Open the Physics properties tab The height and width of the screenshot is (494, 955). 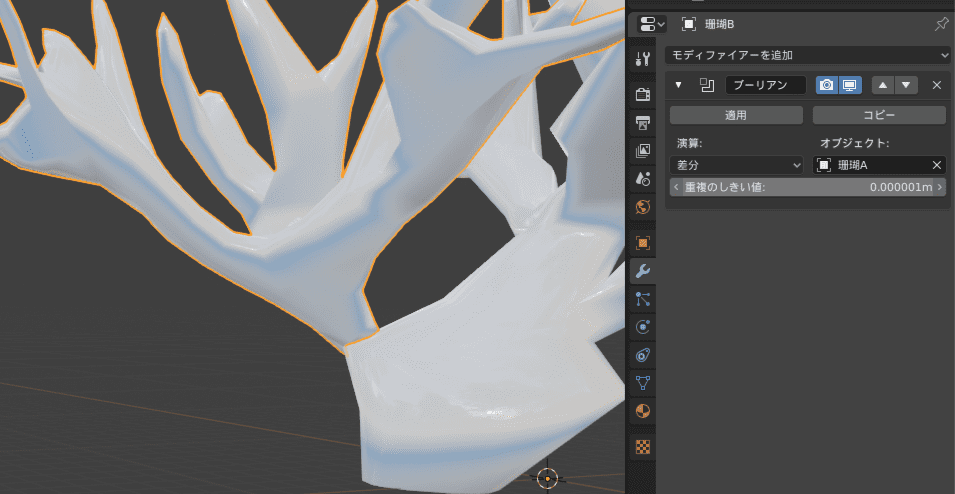643,326
